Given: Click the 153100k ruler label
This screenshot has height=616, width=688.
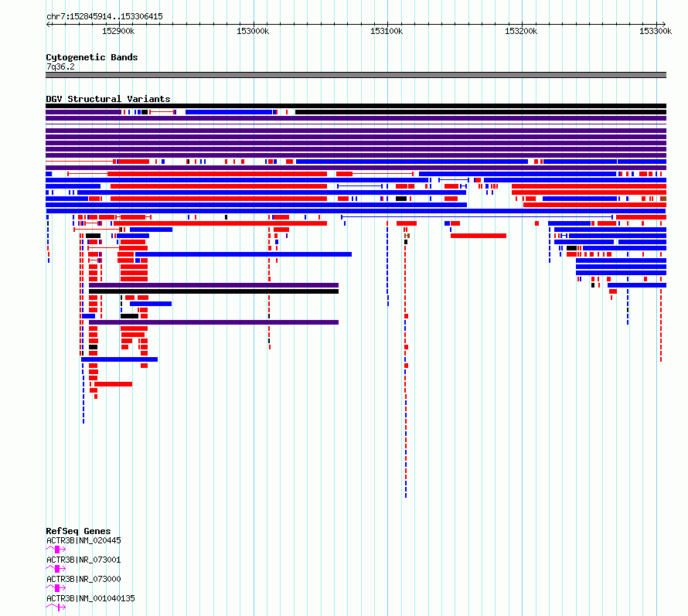Looking at the screenshot, I should click(x=387, y=31).
